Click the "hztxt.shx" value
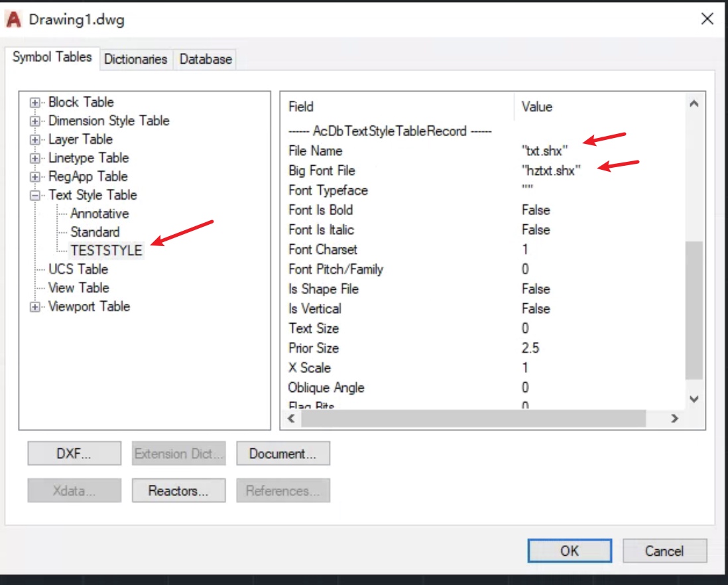The image size is (728, 585). (x=551, y=171)
